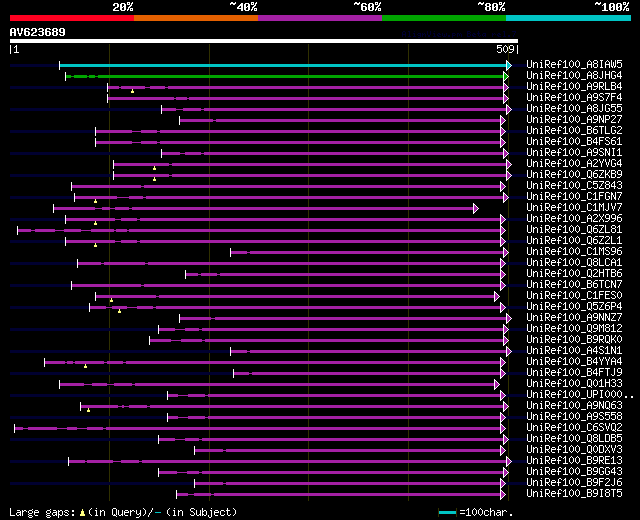Select the UniRef100_Q6ZKB9 label

(x=574, y=175)
